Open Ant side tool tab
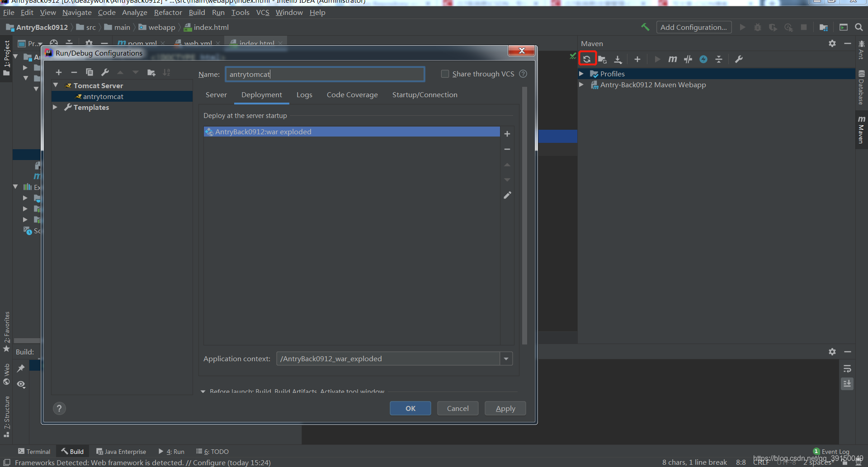This screenshot has width=868, height=467. point(861,50)
